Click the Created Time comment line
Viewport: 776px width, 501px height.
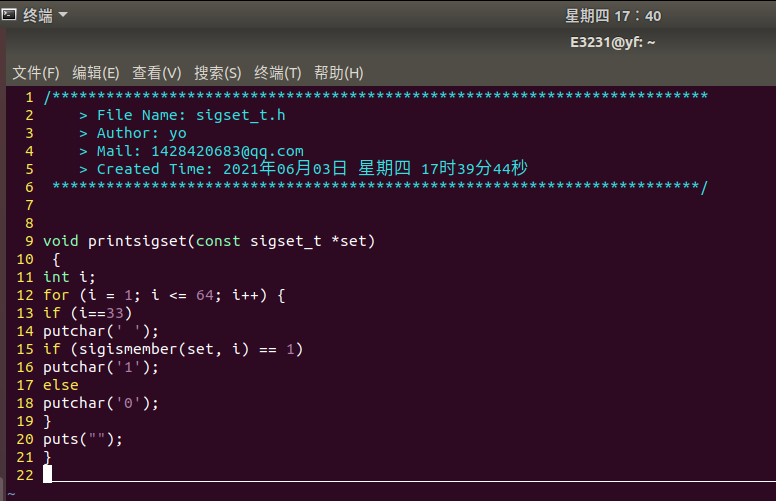tap(303, 169)
